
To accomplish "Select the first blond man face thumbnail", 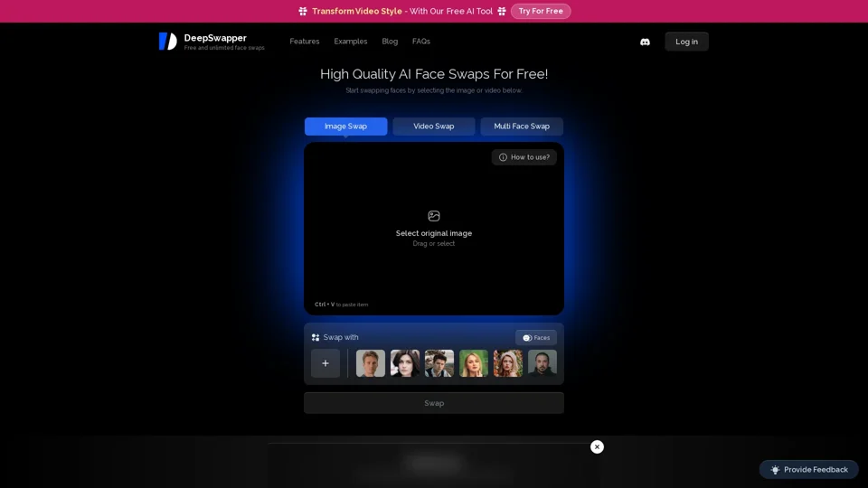I will click(x=371, y=363).
